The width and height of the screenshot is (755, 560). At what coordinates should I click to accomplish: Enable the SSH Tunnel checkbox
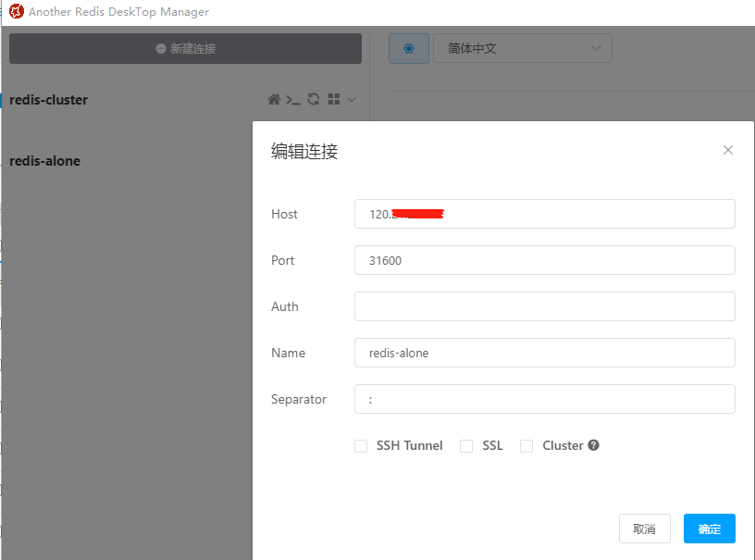(x=361, y=445)
